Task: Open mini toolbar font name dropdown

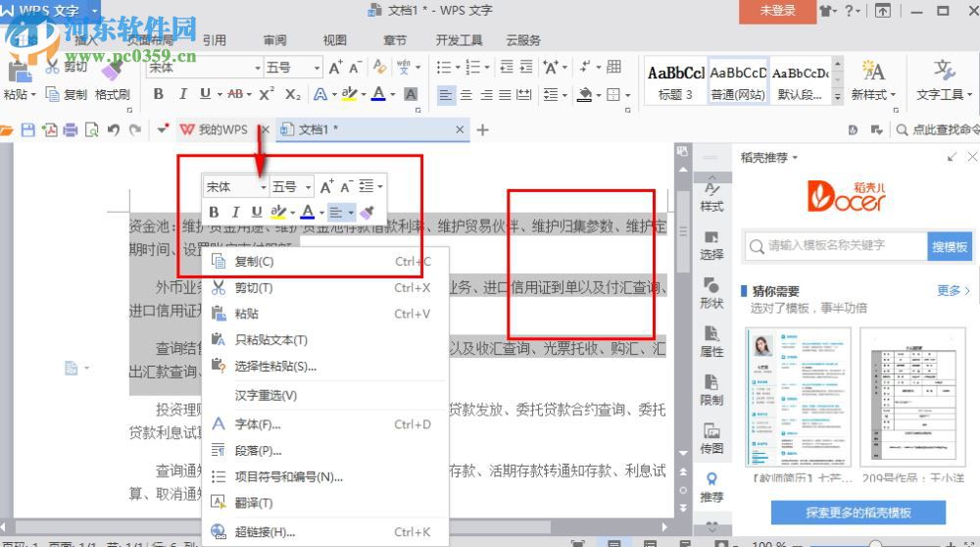Action: pyautogui.click(x=263, y=186)
